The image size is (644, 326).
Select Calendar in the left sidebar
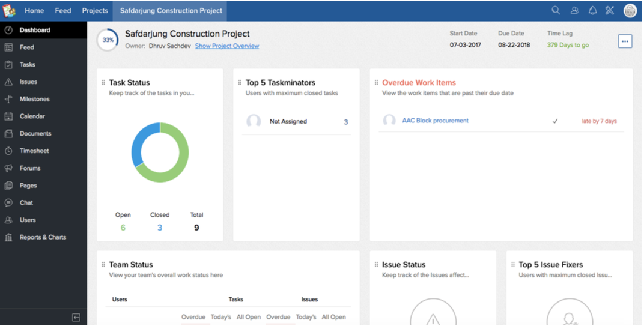click(x=32, y=116)
